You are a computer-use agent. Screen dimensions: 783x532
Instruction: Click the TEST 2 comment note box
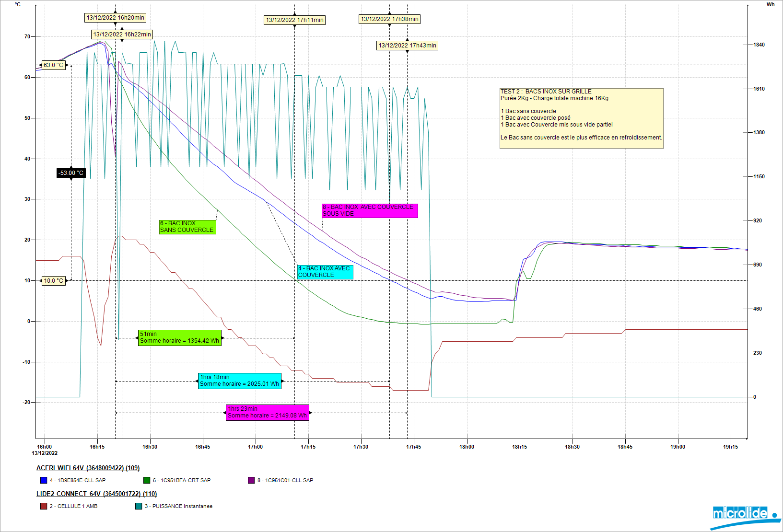coord(581,118)
